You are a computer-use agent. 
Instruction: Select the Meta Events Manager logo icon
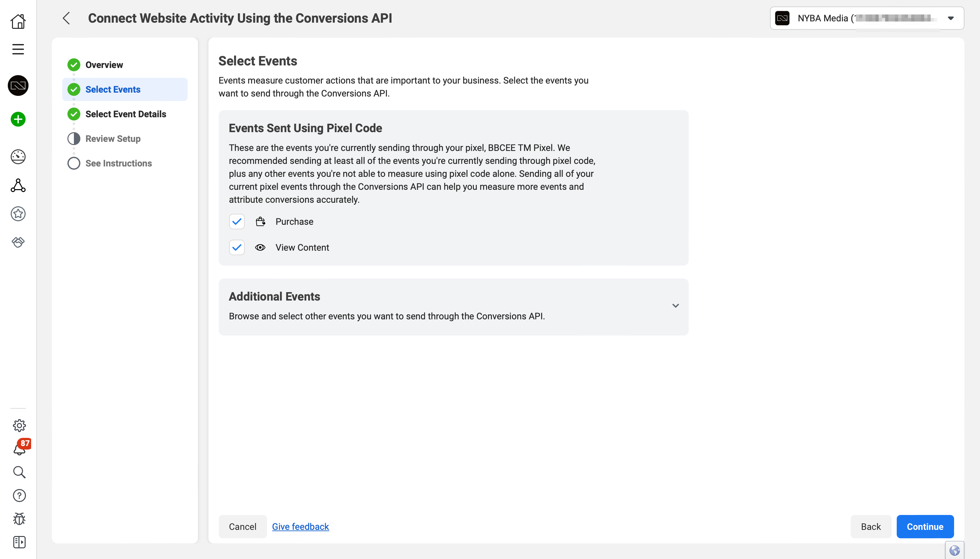[18, 86]
